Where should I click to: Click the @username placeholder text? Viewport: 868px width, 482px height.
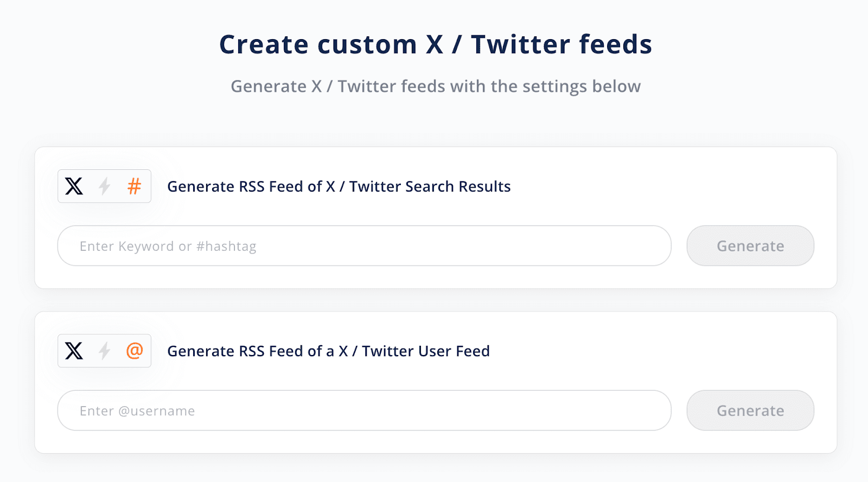136,410
